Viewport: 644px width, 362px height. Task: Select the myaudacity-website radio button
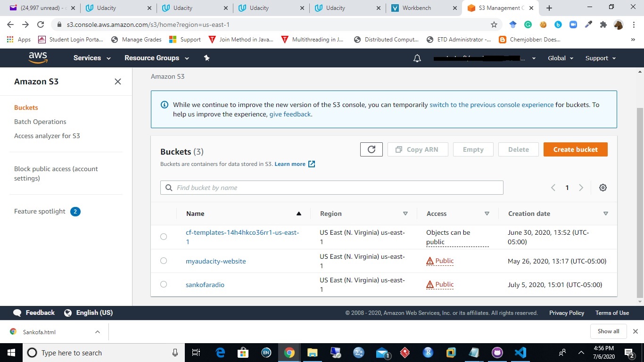[164, 261]
